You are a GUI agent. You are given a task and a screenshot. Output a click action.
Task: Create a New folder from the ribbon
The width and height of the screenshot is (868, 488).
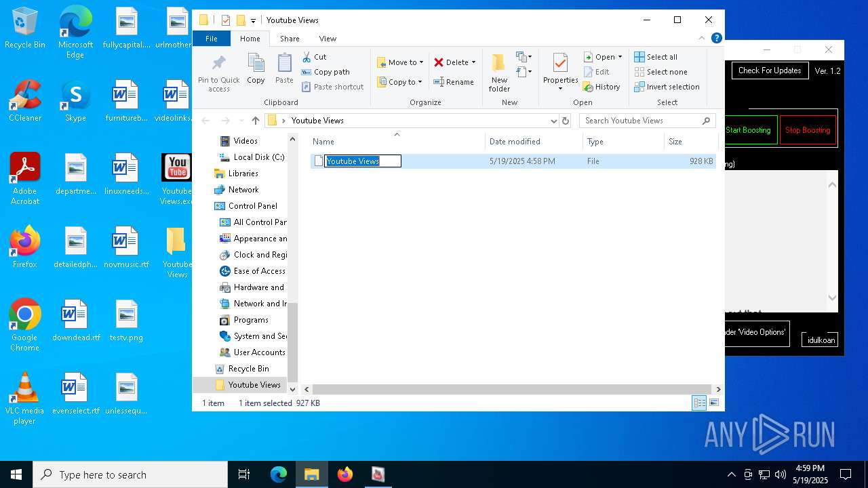[x=499, y=73]
